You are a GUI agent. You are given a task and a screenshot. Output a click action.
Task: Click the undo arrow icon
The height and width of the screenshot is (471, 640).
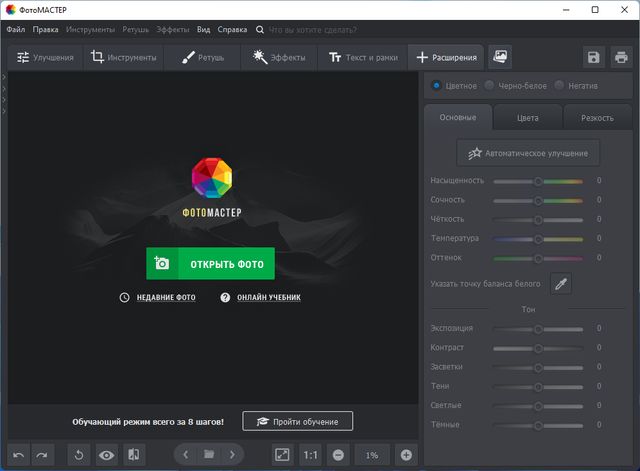coord(18,455)
